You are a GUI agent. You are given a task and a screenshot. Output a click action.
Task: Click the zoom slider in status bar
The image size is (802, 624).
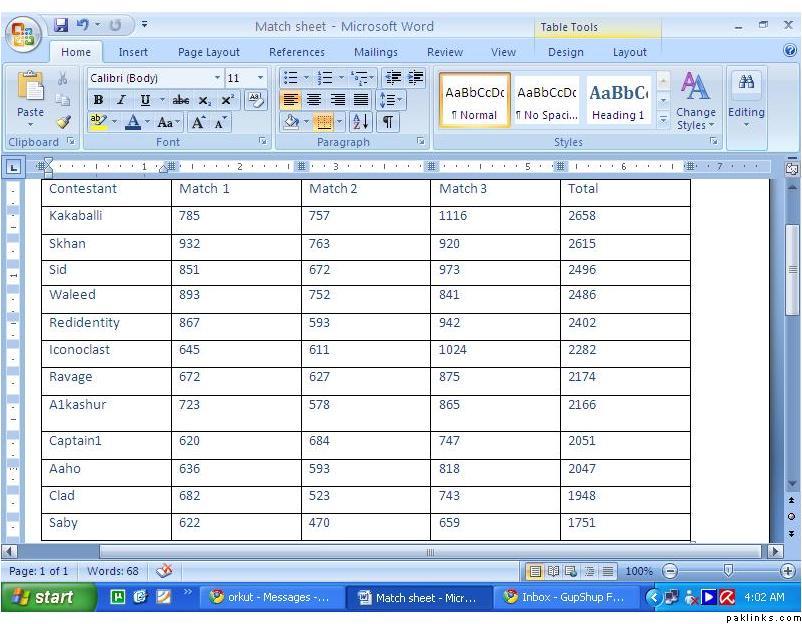coord(728,571)
